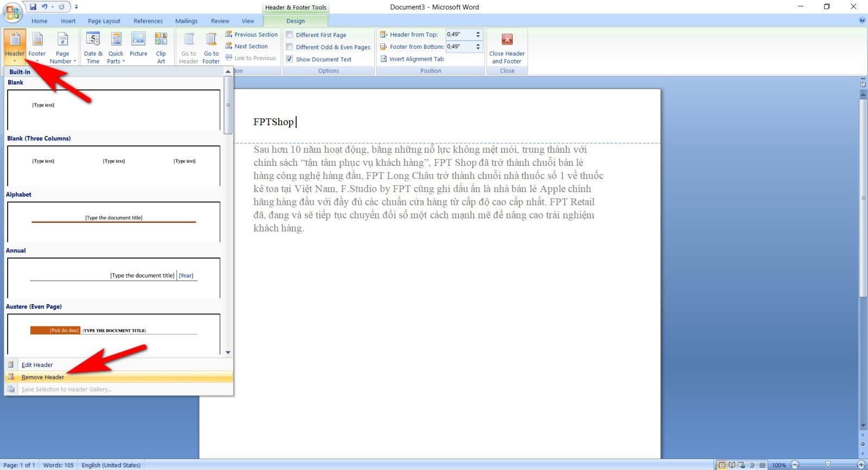This screenshot has width=868, height=470.
Task: Click the 100% zoom level
Action: [779, 465]
